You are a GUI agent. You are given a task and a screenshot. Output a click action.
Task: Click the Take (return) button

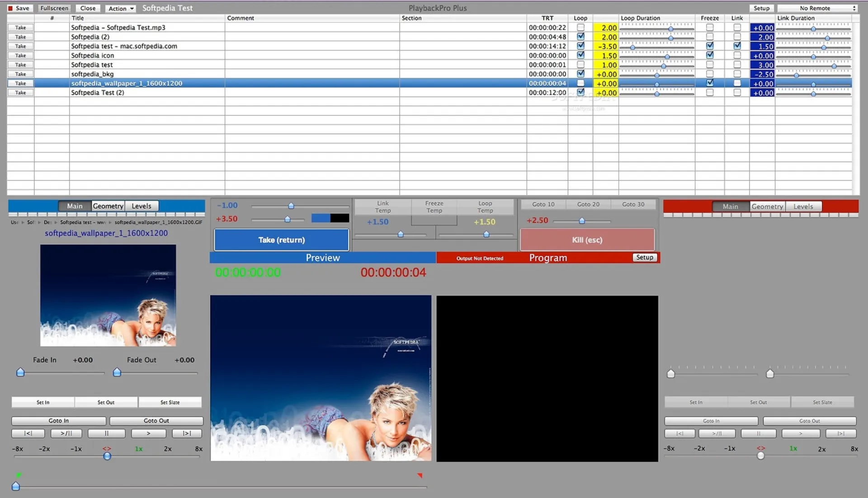pos(281,240)
